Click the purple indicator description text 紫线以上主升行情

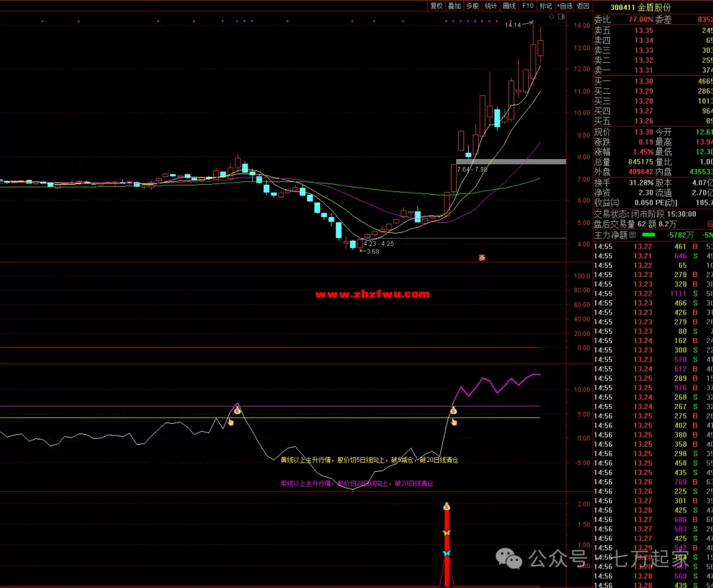(357, 484)
